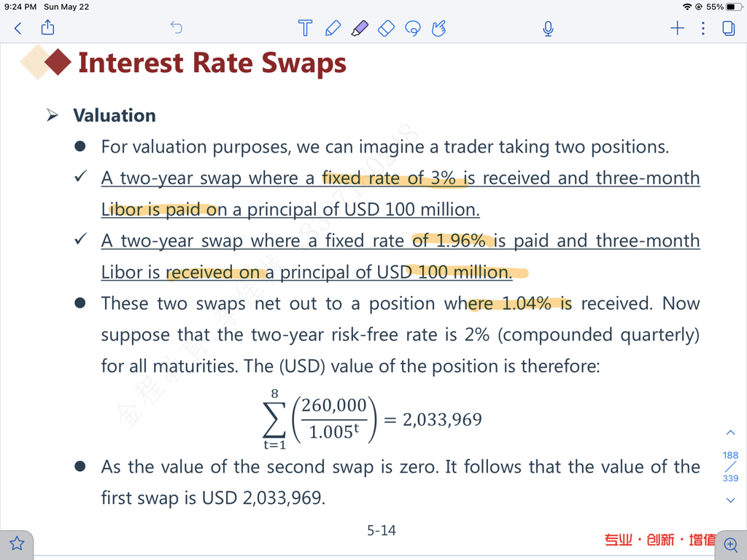The image size is (747, 560).
Task: Go to previous page with up chevron
Action: (730, 433)
